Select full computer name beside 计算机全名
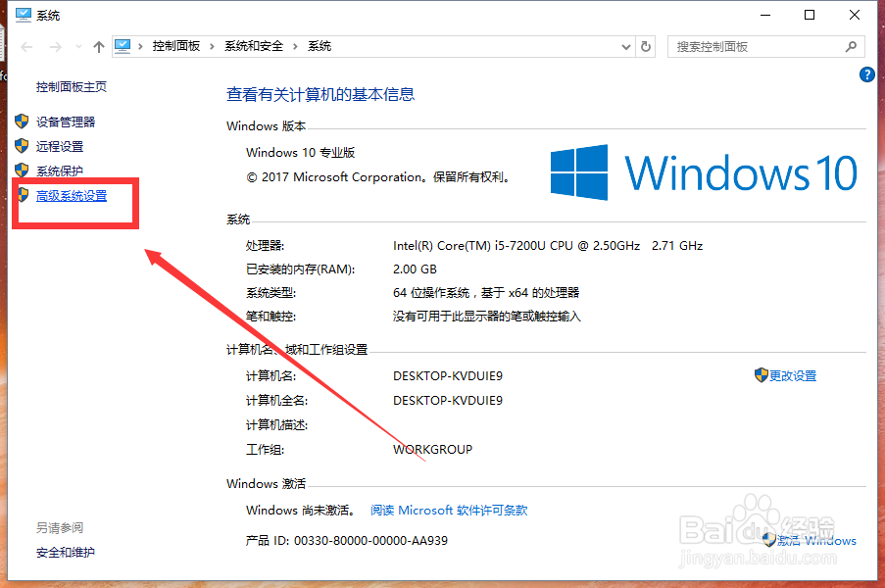 [x=448, y=401]
